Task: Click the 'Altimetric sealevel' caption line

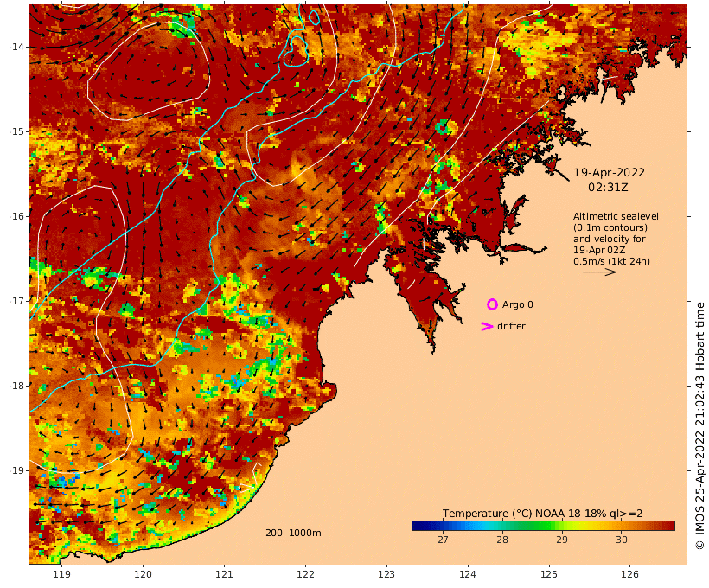Action: pyautogui.click(x=616, y=216)
